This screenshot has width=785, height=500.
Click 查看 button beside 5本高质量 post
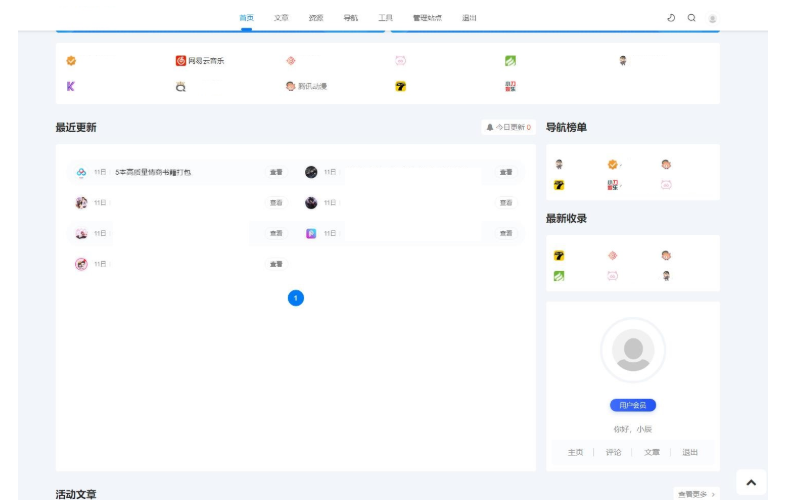pos(276,172)
